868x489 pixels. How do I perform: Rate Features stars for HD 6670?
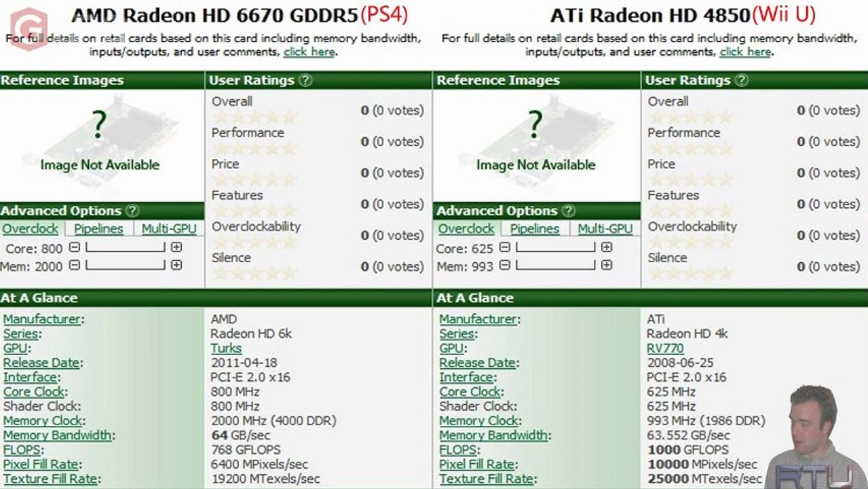pos(254,211)
